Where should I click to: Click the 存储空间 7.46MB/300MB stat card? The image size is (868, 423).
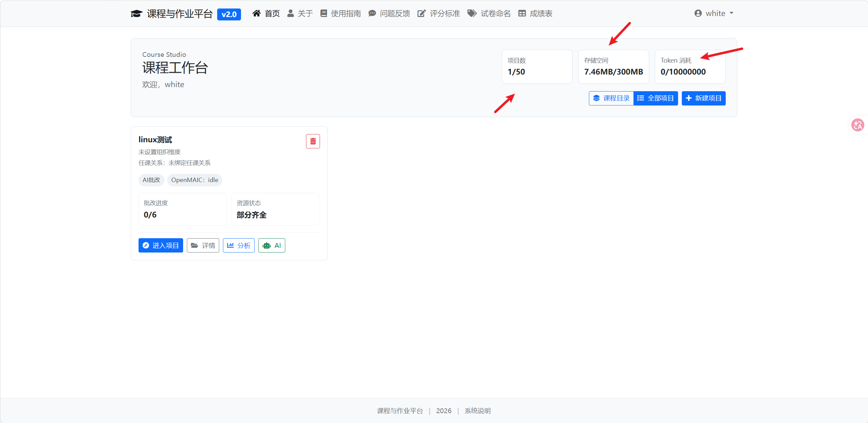click(x=614, y=67)
